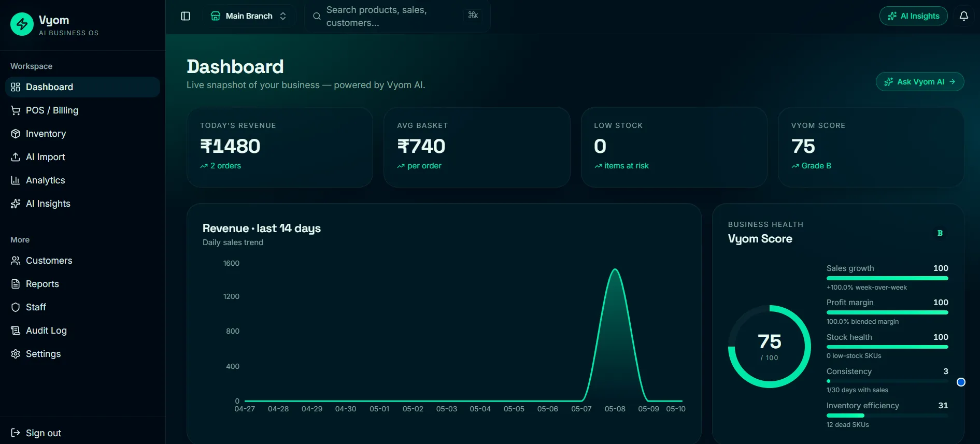Viewport: 980px width, 444px height.
Task: Click the 05-08 date label on chart
Action: pyautogui.click(x=615, y=409)
